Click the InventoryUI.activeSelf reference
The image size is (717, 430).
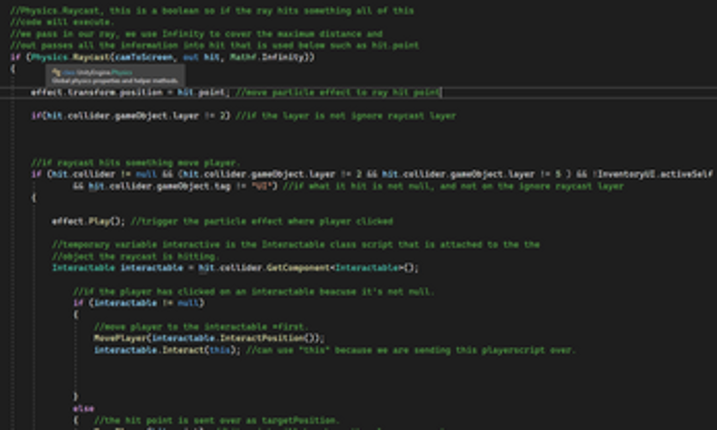pos(654,174)
